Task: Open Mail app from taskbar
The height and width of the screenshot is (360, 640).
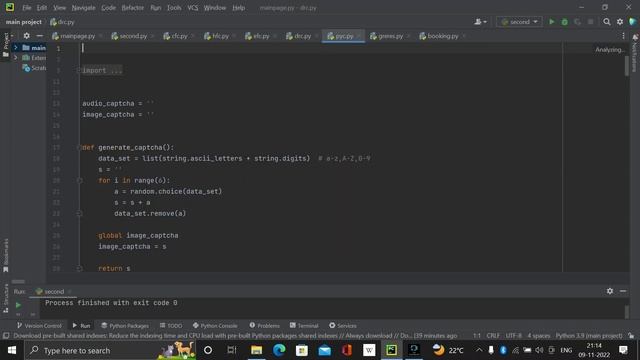Action: pyautogui.click(x=324, y=350)
